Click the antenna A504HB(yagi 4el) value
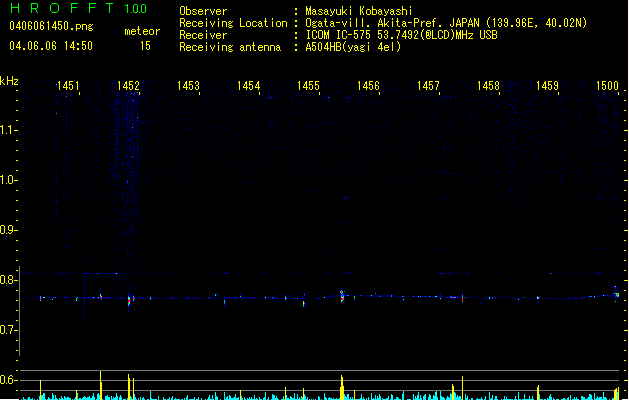The width and height of the screenshot is (629, 400). point(353,47)
